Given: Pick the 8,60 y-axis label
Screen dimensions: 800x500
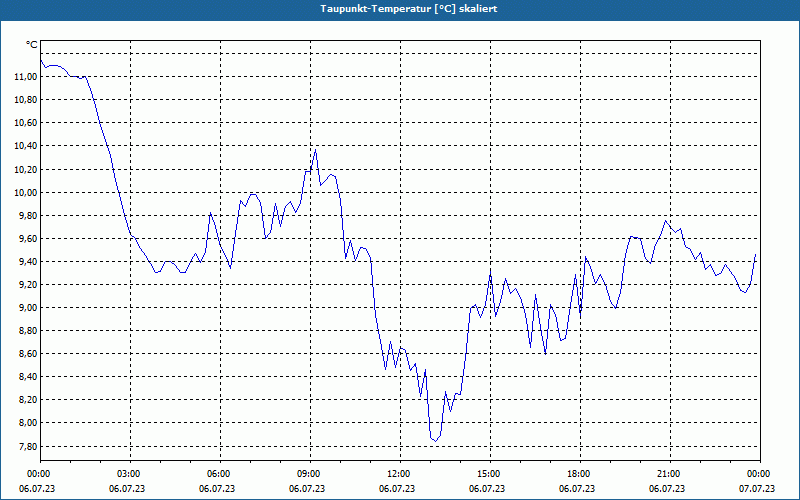Looking at the screenshot, I should point(27,353).
